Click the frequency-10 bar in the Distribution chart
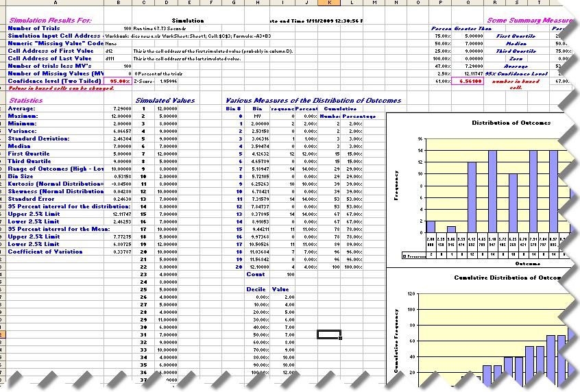 pos(513,204)
